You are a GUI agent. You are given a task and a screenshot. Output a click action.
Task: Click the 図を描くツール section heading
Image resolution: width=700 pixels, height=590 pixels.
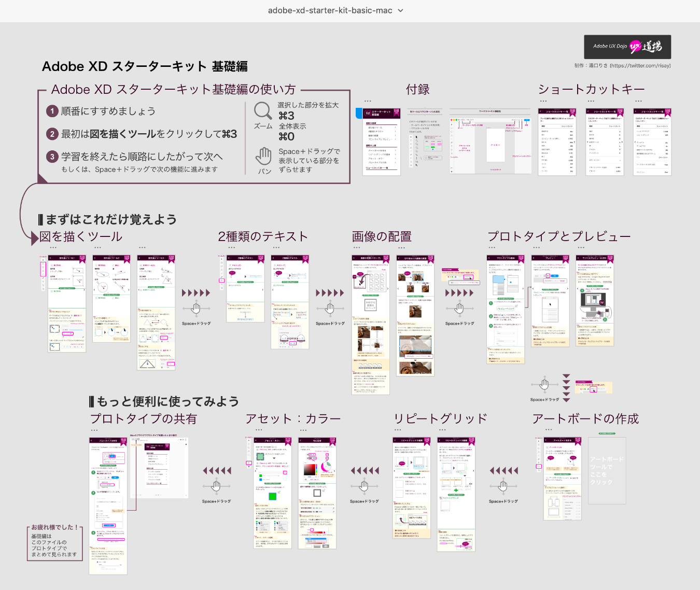coord(81,237)
